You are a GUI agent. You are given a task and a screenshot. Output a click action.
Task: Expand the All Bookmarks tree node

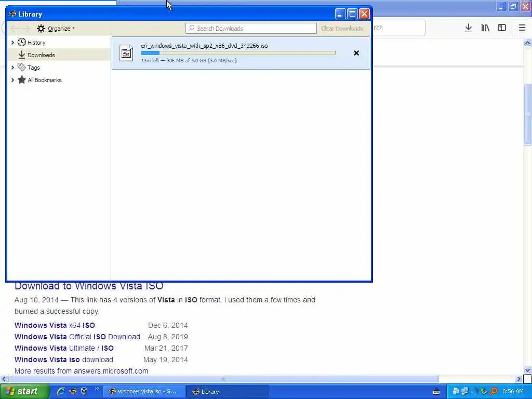pos(12,80)
